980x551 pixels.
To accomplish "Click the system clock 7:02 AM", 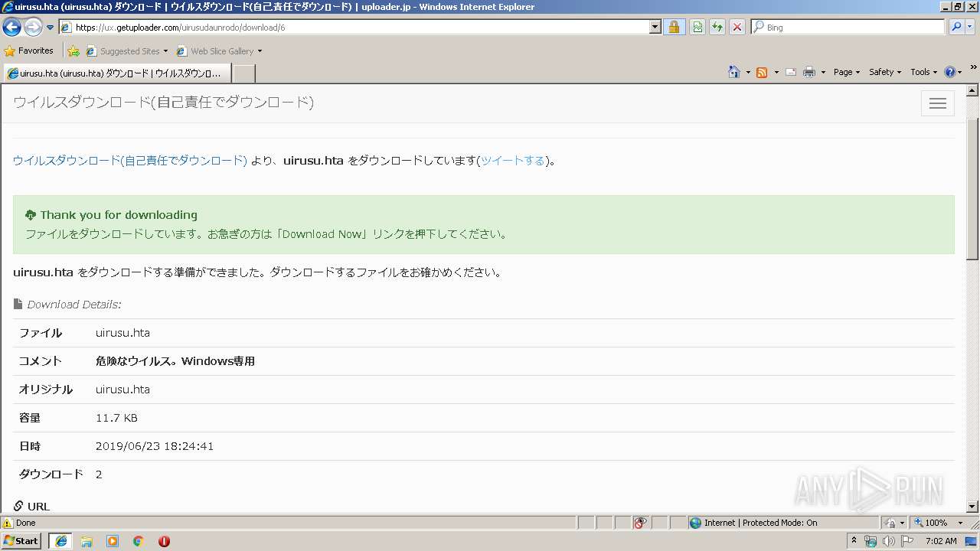I will coord(941,541).
